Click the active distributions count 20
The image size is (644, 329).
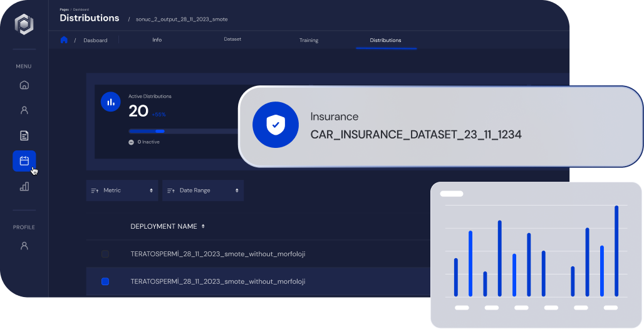coord(138,111)
